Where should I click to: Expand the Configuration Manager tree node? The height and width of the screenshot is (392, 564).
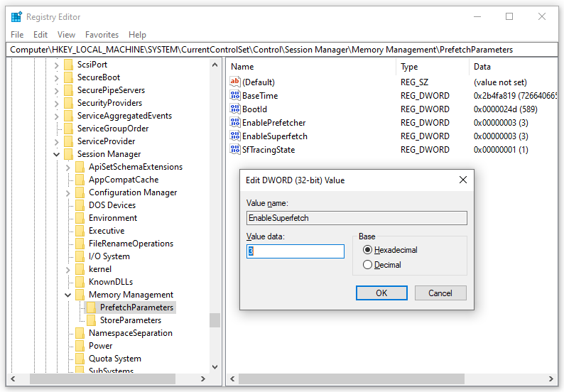(x=68, y=192)
